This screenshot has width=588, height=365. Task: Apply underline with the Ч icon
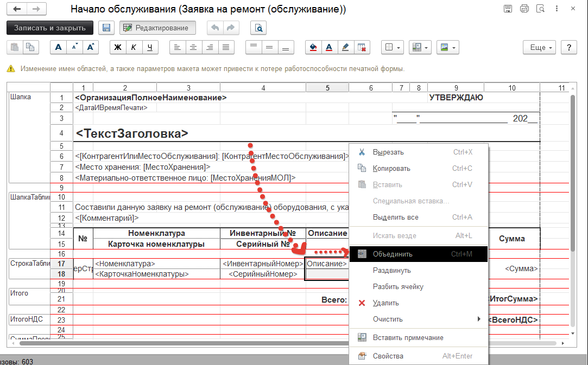(x=149, y=47)
